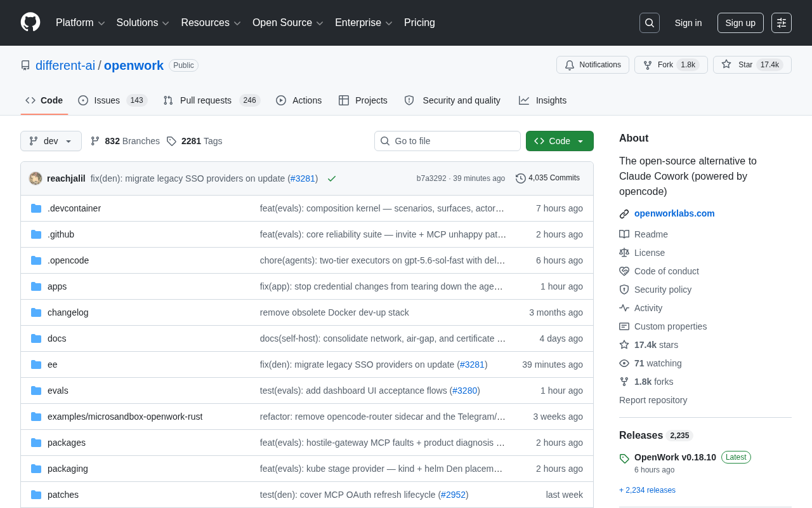Open the search magnifier button

tap(650, 23)
